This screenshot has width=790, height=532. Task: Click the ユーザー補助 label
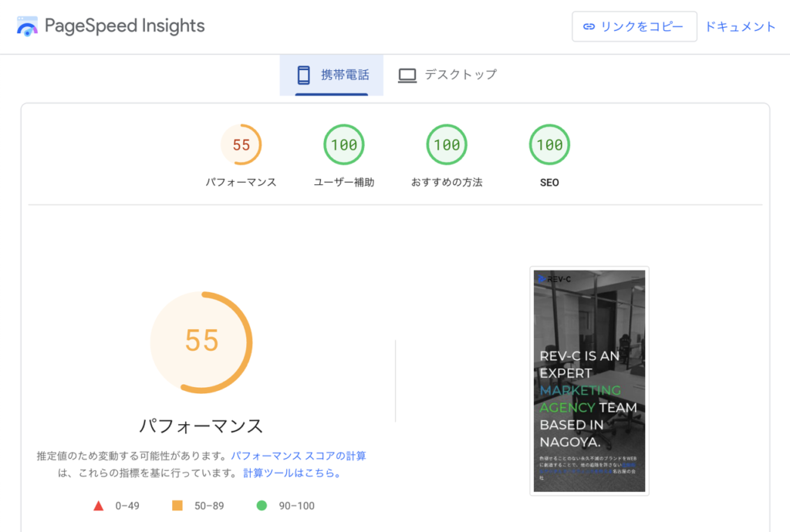click(x=344, y=182)
